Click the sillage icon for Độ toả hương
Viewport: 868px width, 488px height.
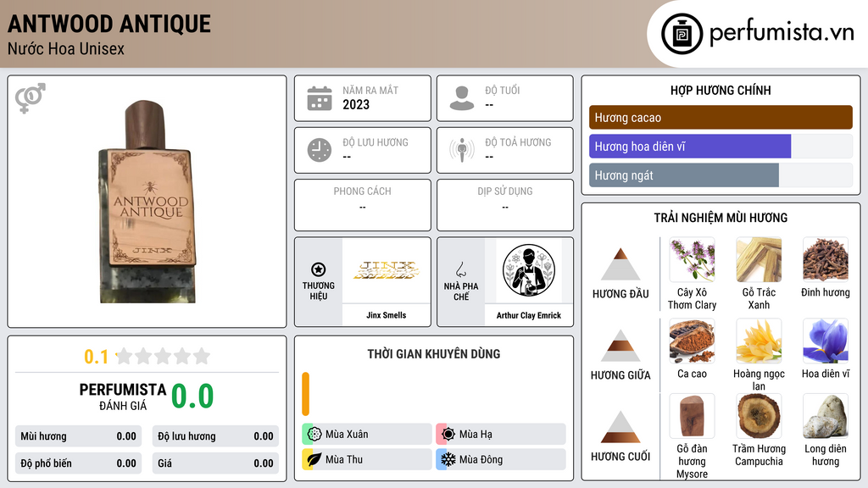[462, 150]
